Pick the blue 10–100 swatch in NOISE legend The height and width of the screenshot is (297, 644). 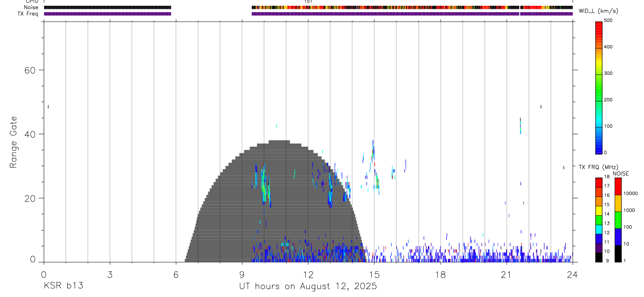[x=618, y=237]
